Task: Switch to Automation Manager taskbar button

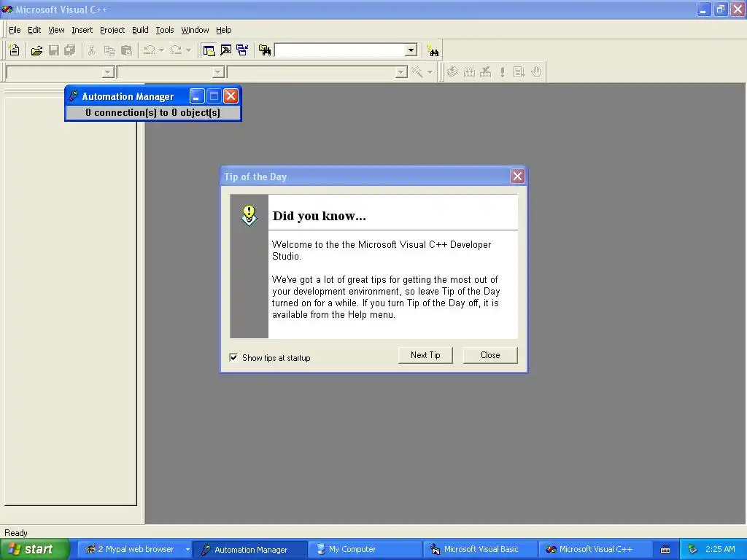Action: coord(249,550)
